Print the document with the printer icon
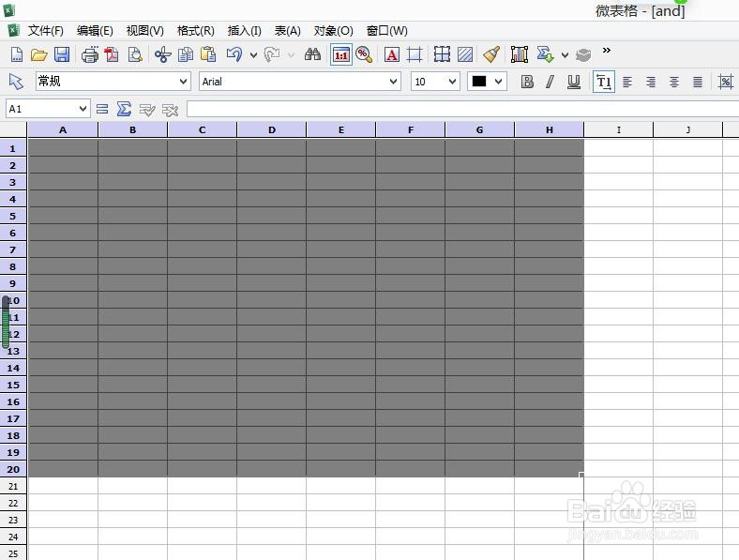 (x=89, y=55)
